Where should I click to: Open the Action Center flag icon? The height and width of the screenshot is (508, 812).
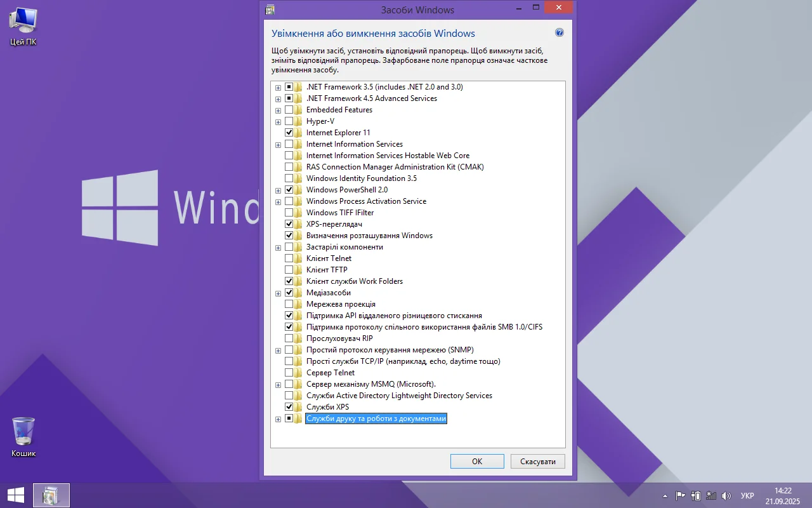click(680, 496)
